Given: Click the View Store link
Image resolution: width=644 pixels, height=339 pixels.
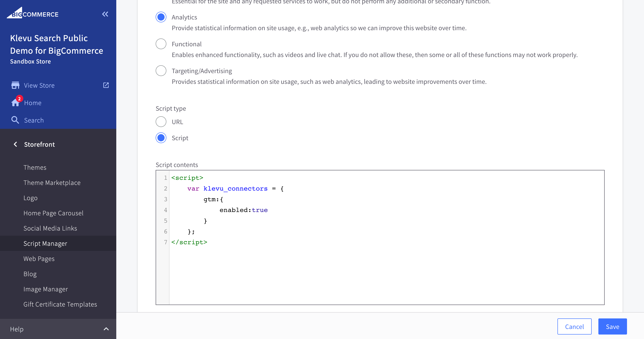Looking at the screenshot, I should pos(39,85).
